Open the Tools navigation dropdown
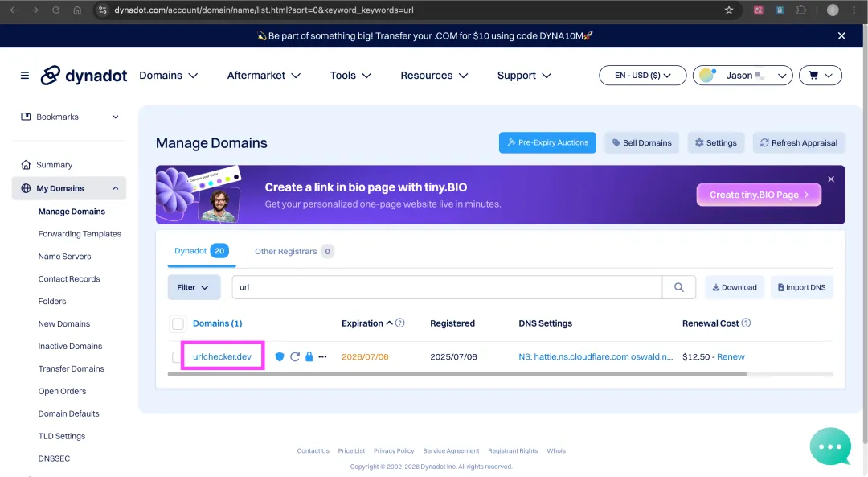The image size is (868, 477). point(350,76)
